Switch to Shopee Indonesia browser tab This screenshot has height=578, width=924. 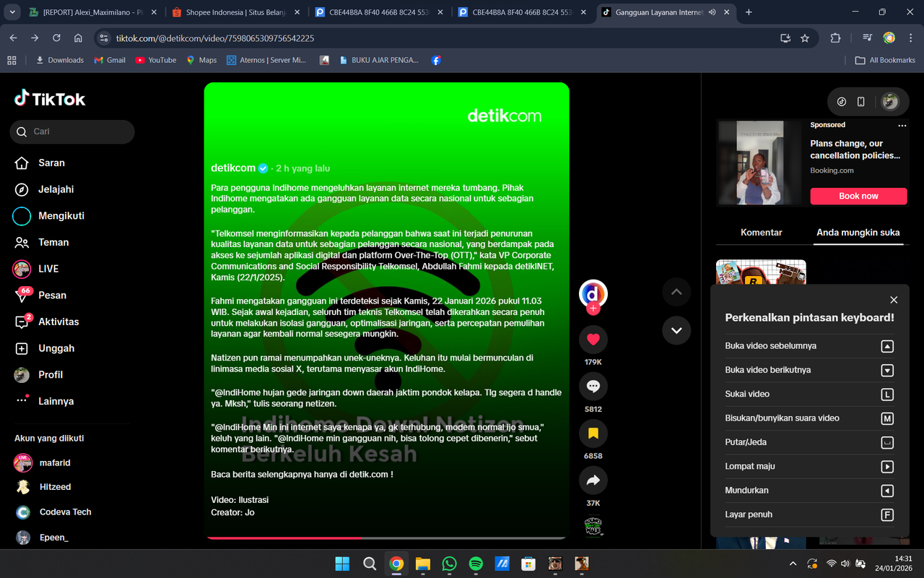[236, 12]
